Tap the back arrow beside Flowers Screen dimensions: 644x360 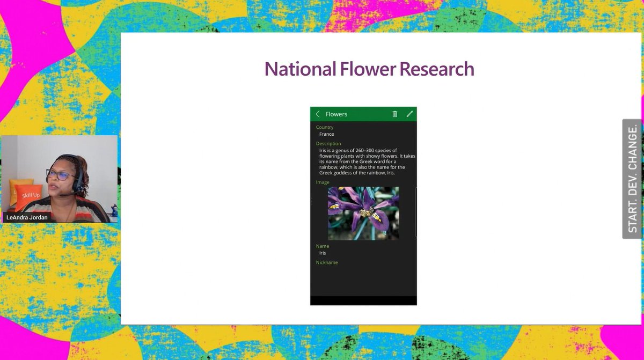coord(318,114)
